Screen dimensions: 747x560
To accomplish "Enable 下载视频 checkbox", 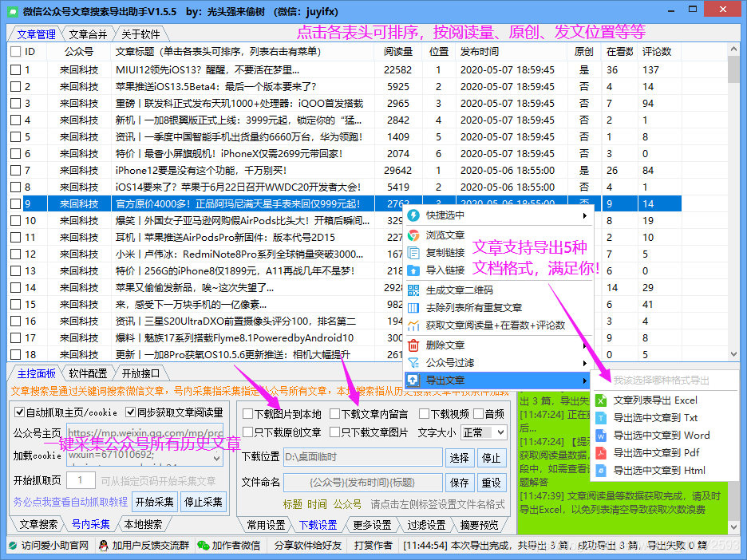I will (424, 414).
